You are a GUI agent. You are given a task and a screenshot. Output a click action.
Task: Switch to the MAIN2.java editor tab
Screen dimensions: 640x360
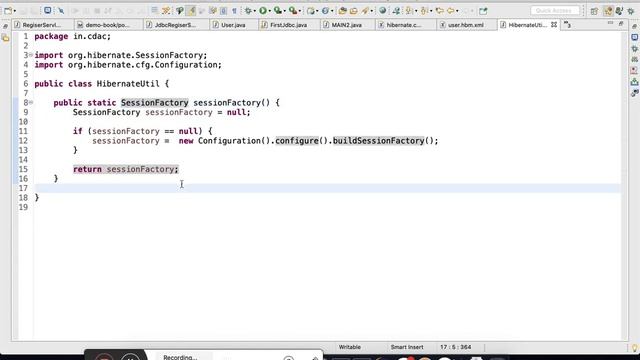pos(347,25)
